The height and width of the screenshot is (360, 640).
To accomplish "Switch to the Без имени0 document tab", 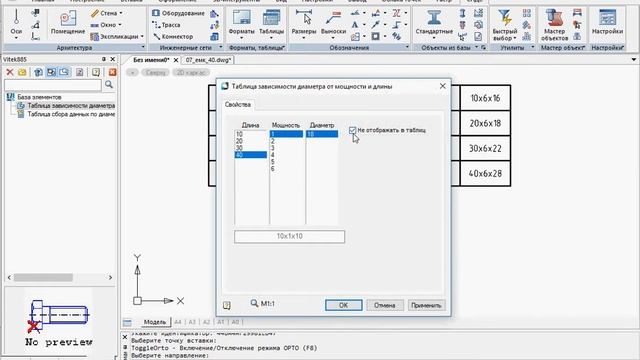I will coord(151,60).
